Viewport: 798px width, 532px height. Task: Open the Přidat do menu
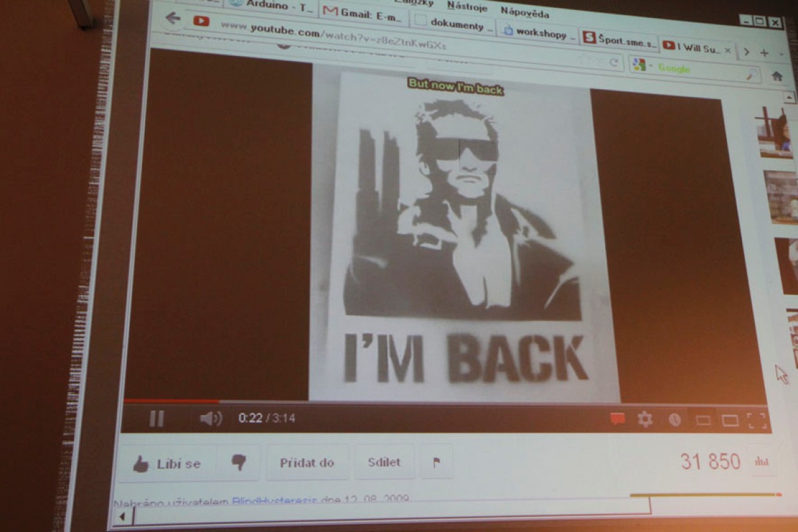coord(307,463)
